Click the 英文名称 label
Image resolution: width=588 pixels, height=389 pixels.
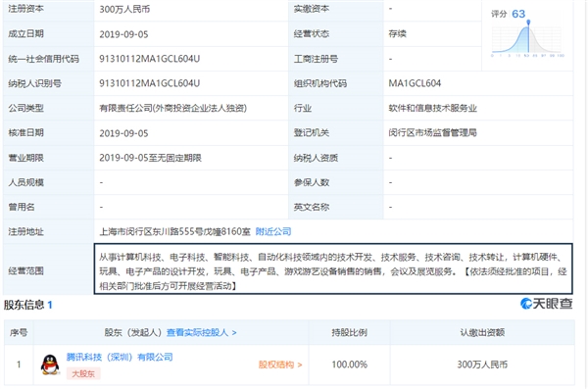312,207
